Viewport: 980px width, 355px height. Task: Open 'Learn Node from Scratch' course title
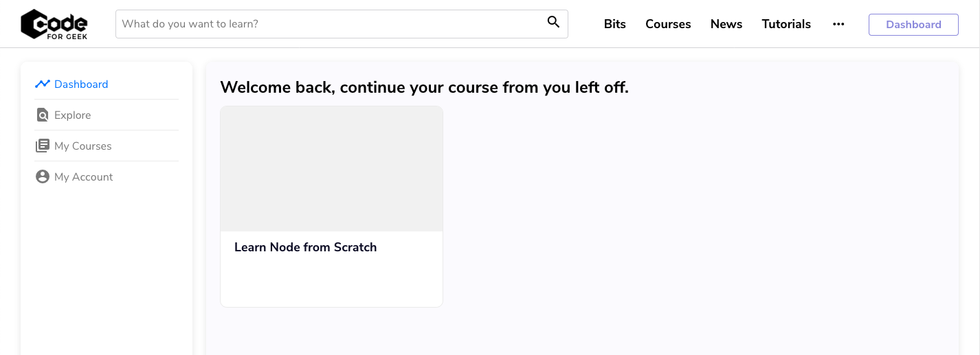306,247
